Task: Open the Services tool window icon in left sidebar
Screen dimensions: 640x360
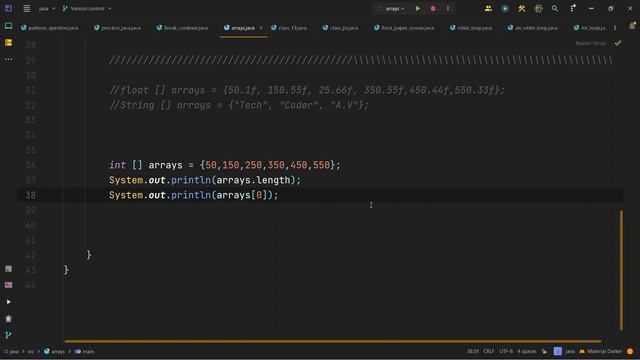Action: click(8, 269)
